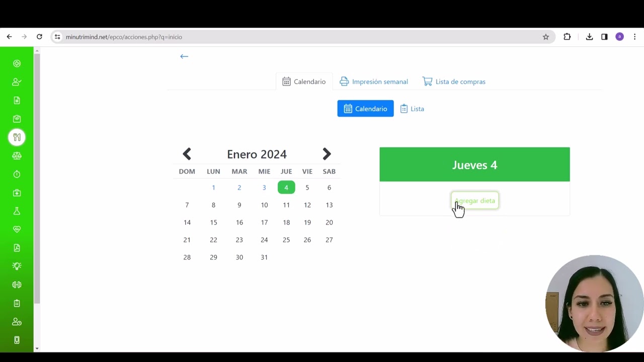
Task: Select January 1 on the calendar
Action: (213, 188)
